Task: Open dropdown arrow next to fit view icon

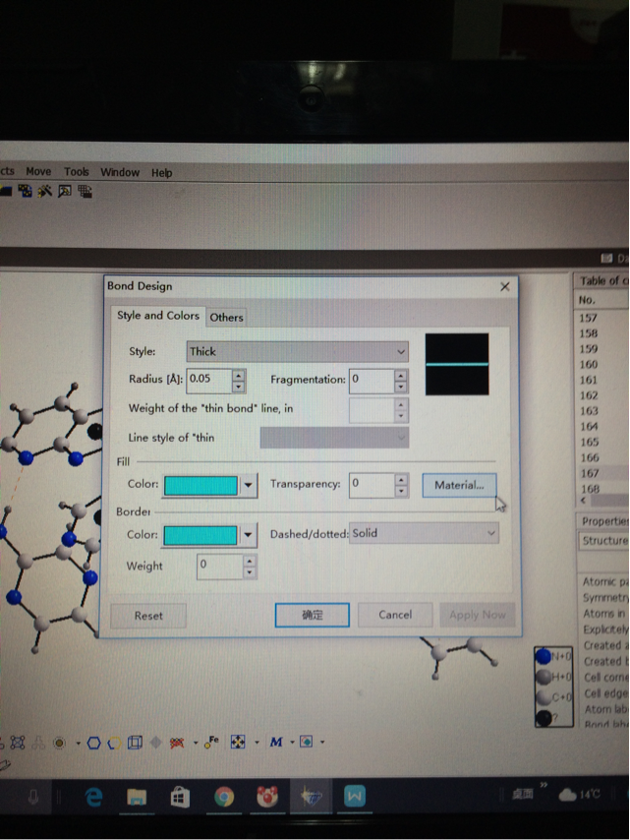Action: [257, 742]
